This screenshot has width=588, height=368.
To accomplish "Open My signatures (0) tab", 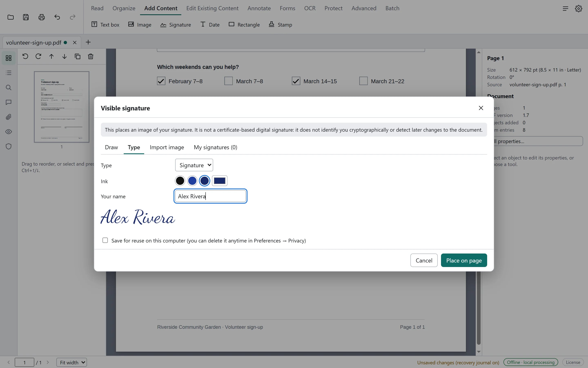I will (216, 147).
